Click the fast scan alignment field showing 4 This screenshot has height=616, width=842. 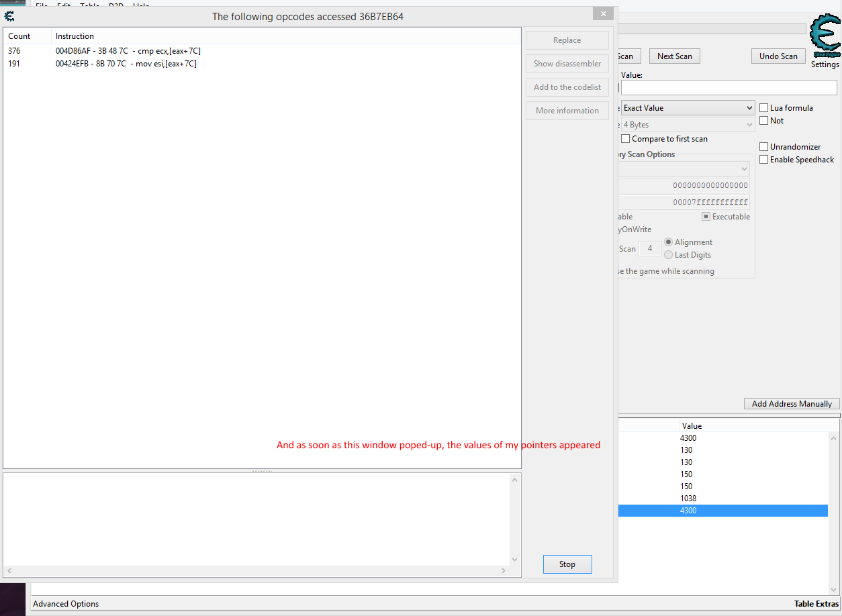(650, 249)
